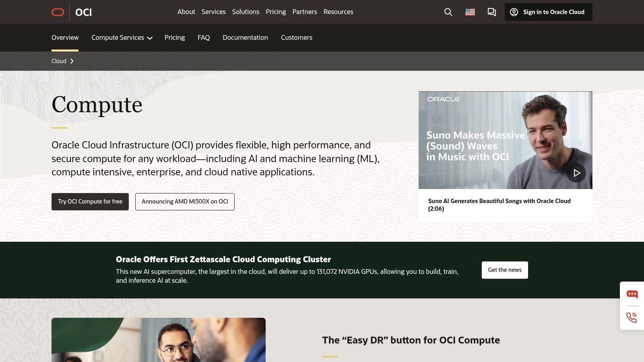Go to the Pricing tab in subnav
The image size is (644, 362).
(x=175, y=37)
